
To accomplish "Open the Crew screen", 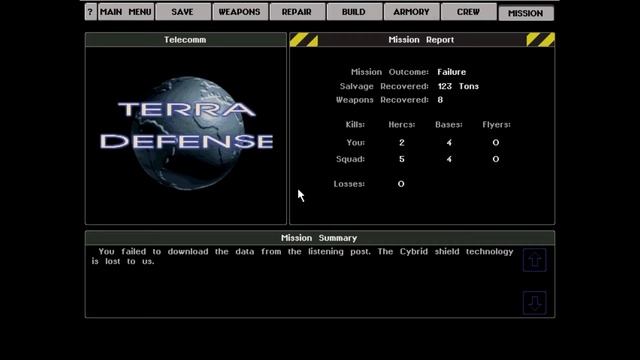I will (x=468, y=12).
